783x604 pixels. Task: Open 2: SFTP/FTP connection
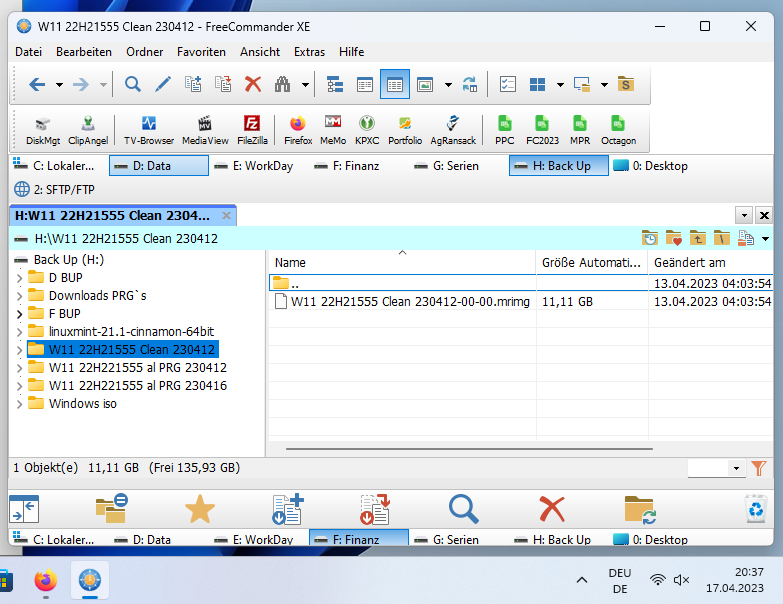click(54, 190)
